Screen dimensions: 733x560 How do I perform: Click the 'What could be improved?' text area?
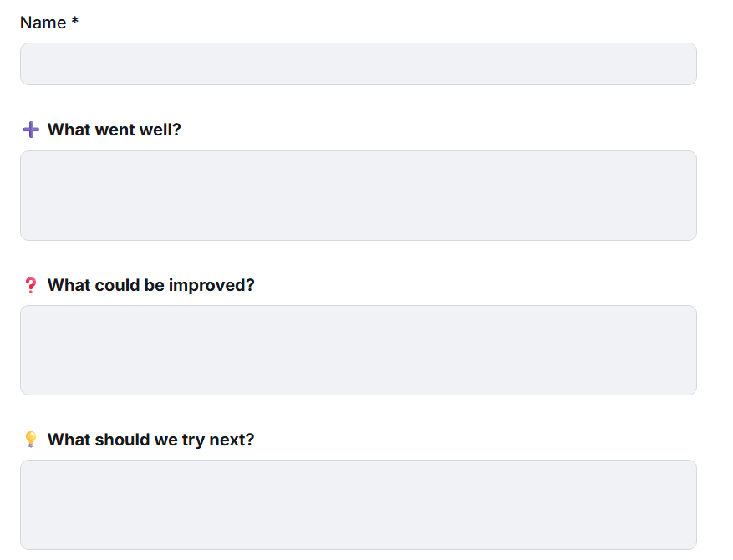358,349
